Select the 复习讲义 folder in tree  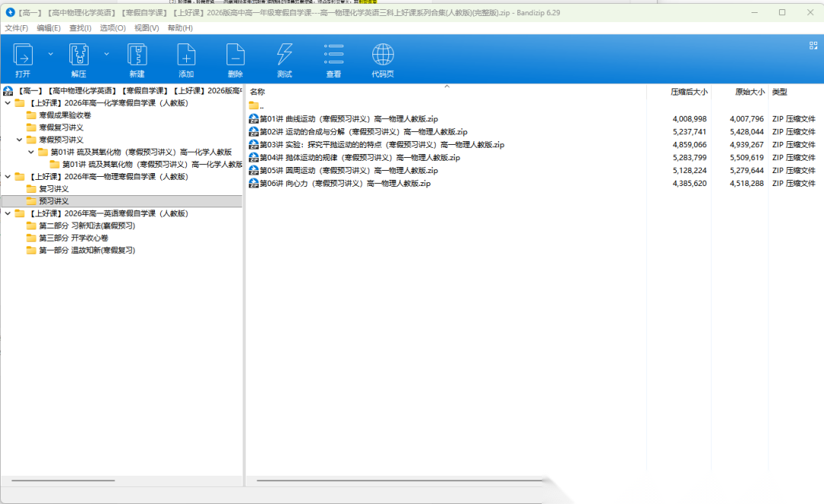[53, 189]
